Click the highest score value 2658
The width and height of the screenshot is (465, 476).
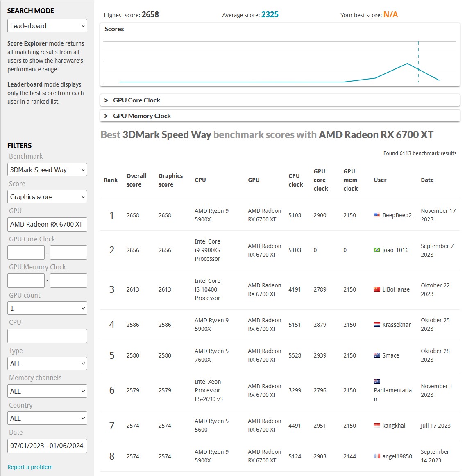(x=150, y=14)
